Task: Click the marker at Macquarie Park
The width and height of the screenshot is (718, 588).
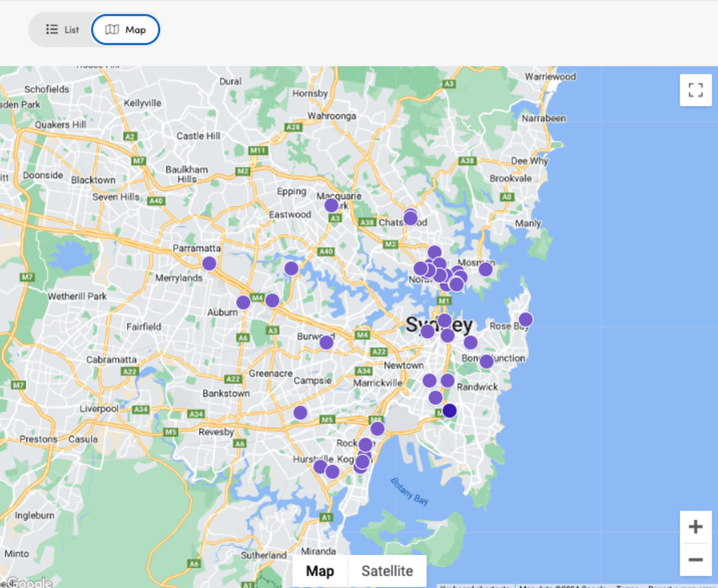Action: click(x=332, y=205)
